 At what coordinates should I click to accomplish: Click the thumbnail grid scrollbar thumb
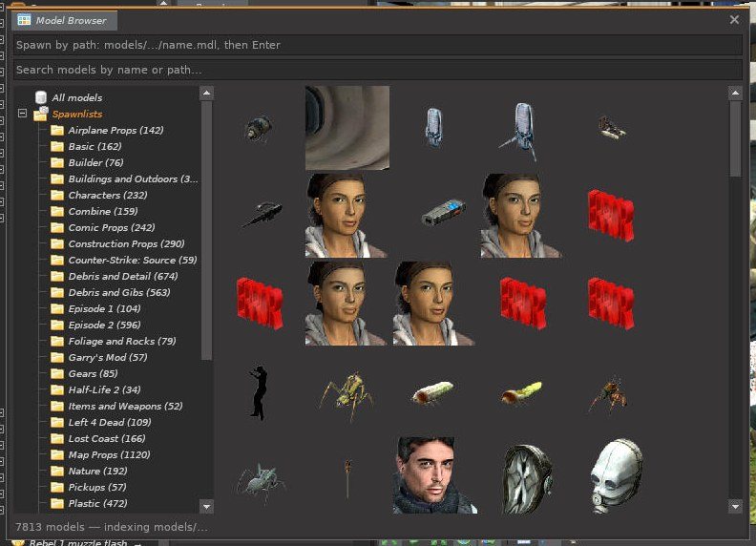735,139
